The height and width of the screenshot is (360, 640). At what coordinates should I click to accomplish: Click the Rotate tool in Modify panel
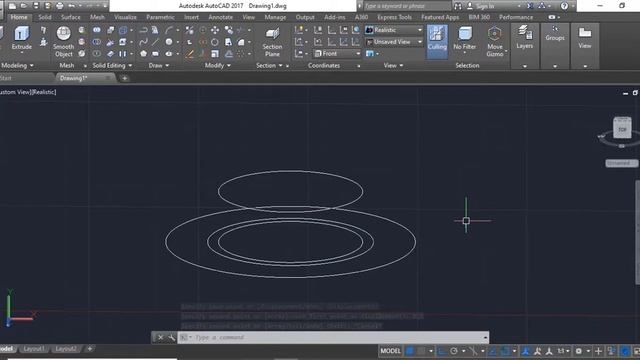point(215,42)
